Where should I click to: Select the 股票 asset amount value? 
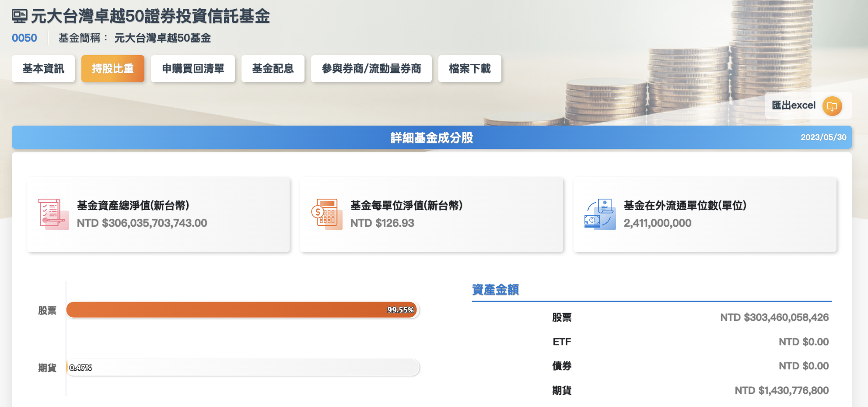point(774,317)
